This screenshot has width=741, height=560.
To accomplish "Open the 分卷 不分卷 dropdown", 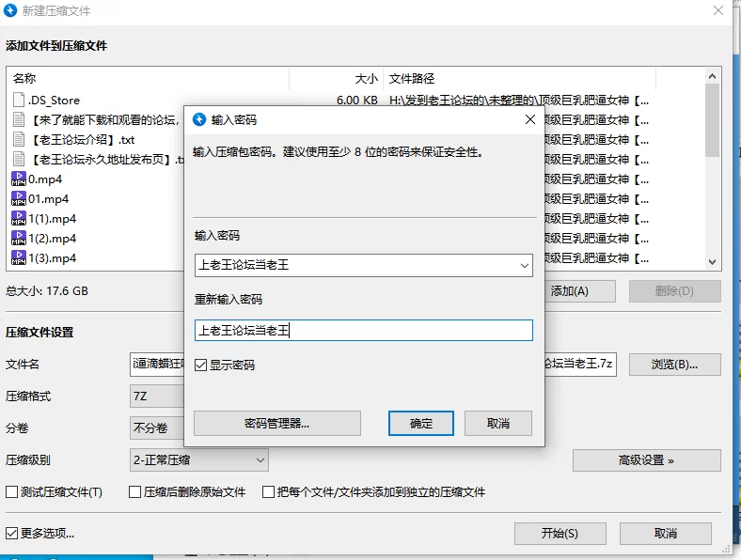I will tap(157, 428).
